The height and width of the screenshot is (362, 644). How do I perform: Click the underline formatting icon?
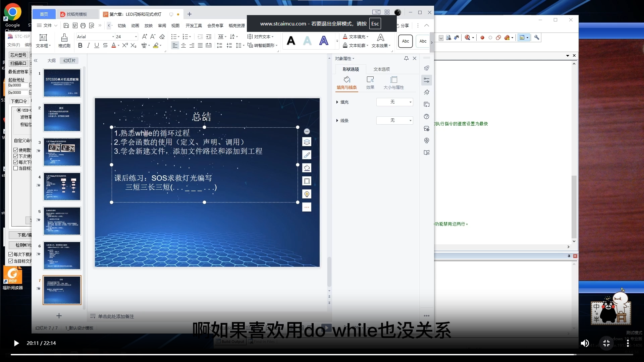click(x=97, y=46)
